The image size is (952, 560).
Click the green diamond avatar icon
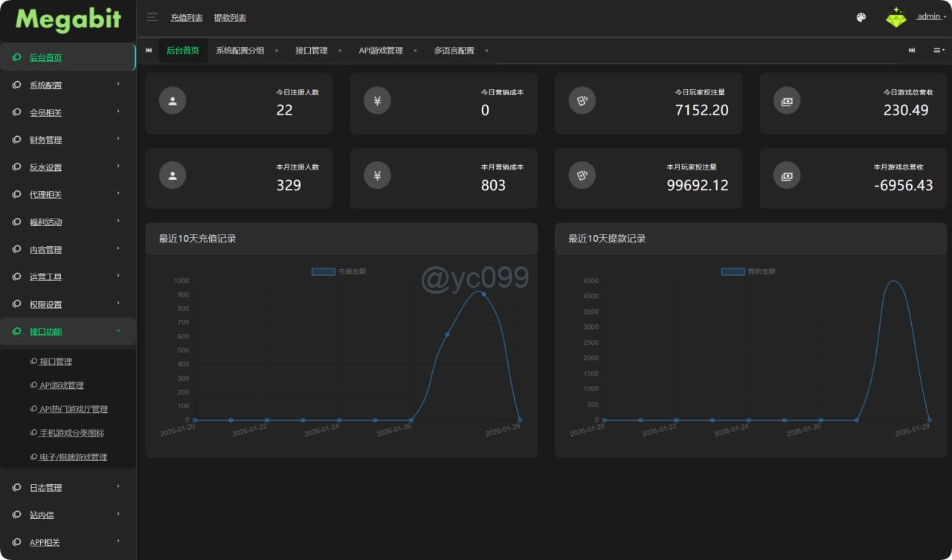point(896,17)
